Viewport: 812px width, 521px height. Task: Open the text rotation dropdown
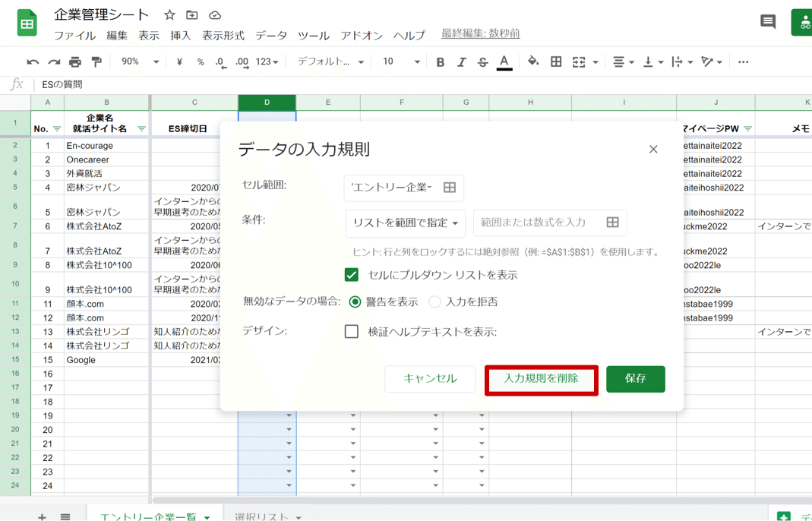click(x=712, y=62)
